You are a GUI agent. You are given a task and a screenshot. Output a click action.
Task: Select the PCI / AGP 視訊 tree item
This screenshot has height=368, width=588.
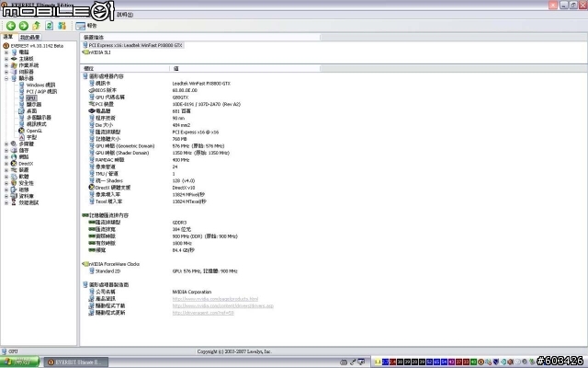click(41, 91)
